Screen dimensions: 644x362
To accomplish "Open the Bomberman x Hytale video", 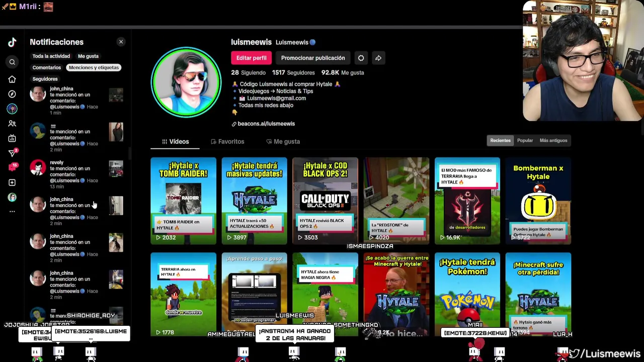I will tap(538, 201).
